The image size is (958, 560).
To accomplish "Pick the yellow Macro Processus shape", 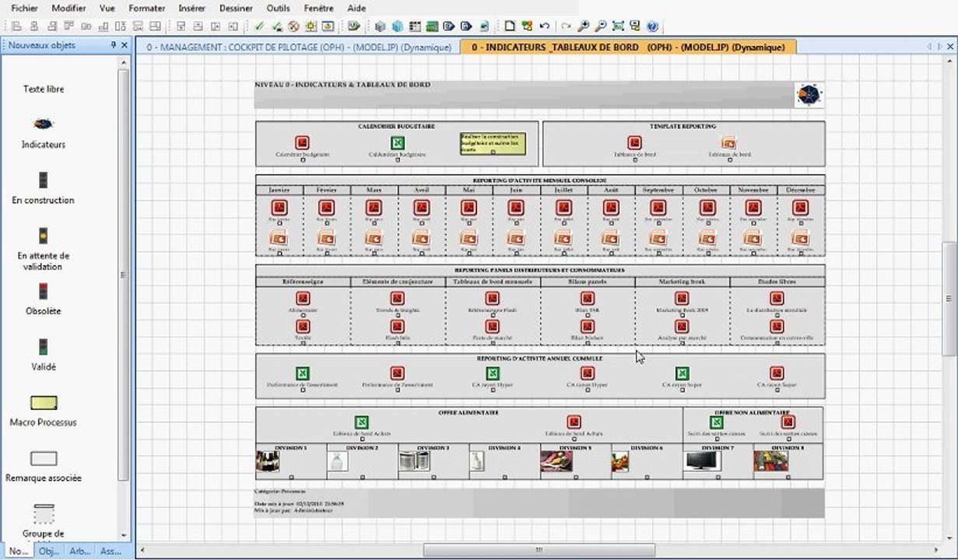I will (43, 403).
